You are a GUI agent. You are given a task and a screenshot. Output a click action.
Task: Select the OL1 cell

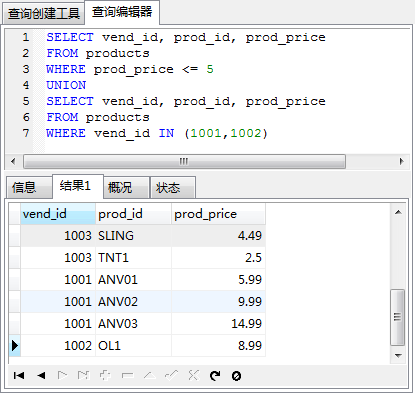pyautogui.click(x=133, y=346)
